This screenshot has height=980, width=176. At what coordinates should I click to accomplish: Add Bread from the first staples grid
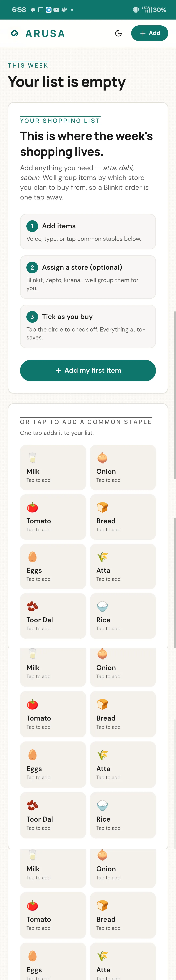pyautogui.click(x=123, y=517)
